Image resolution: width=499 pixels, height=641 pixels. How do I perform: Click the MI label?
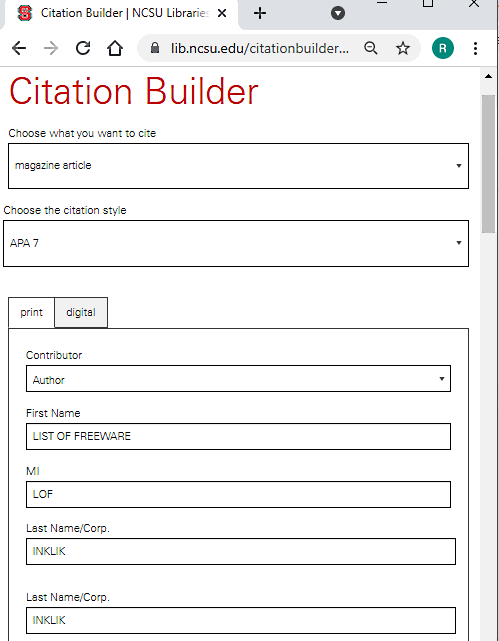33,471
